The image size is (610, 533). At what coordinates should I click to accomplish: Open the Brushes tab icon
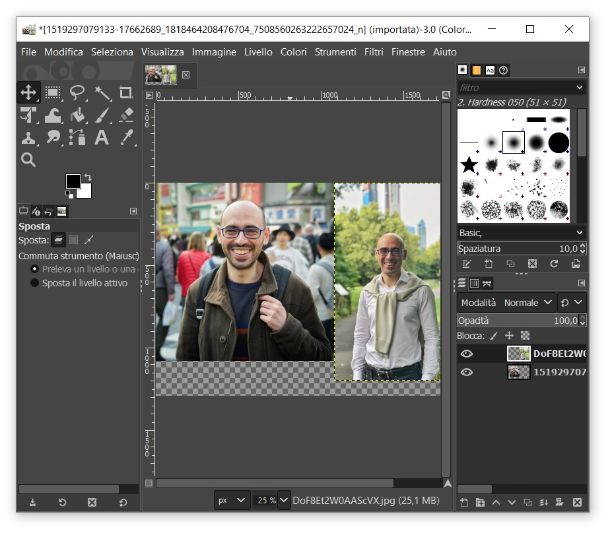[x=463, y=70]
